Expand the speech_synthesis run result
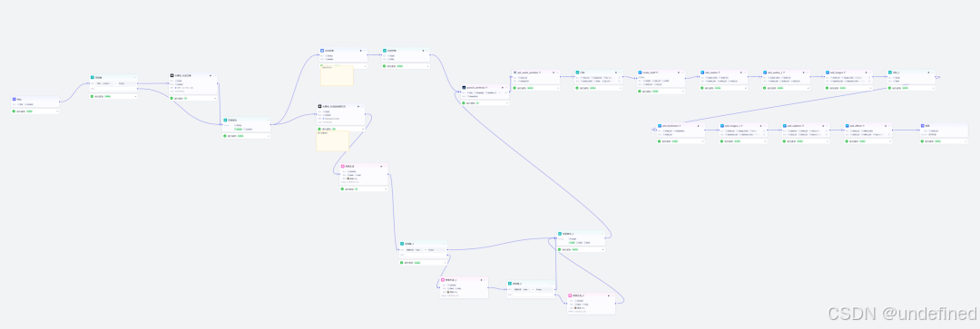 click(x=507, y=103)
